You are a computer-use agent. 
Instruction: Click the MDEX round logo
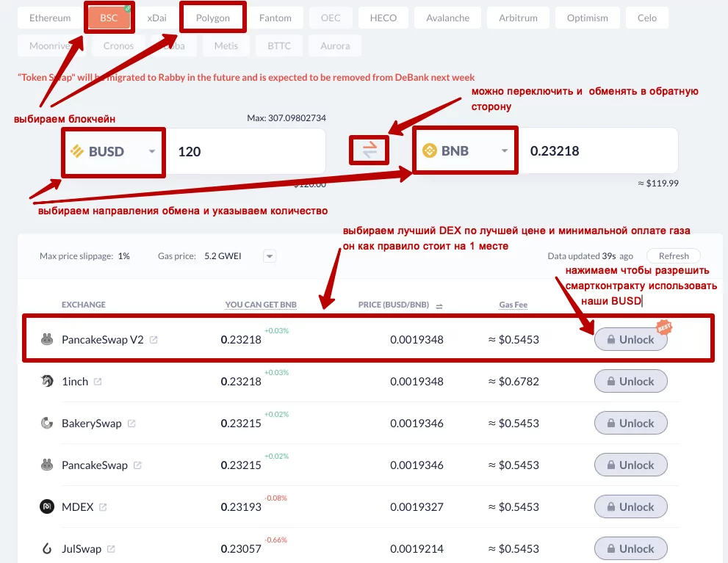[47, 506]
